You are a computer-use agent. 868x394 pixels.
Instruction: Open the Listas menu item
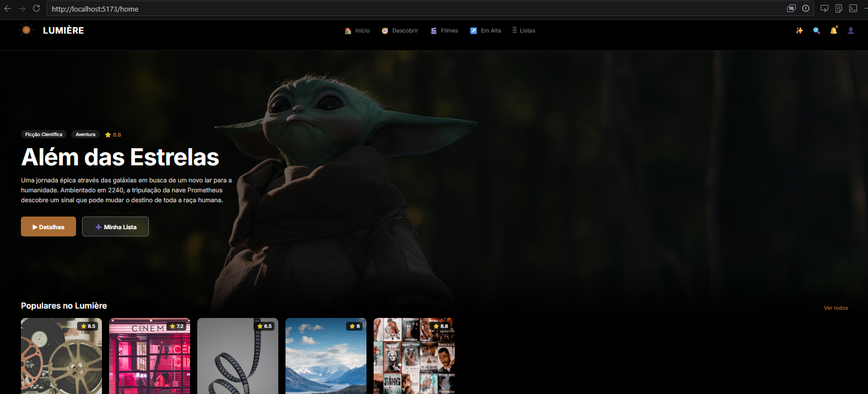pos(524,31)
